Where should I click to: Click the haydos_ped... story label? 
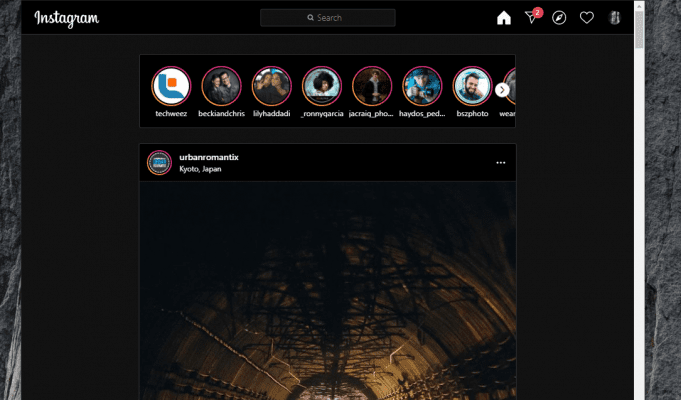pyautogui.click(x=422, y=114)
